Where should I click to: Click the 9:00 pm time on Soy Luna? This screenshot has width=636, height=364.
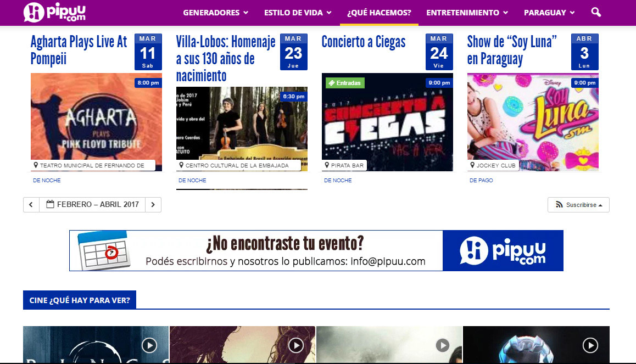tap(585, 83)
